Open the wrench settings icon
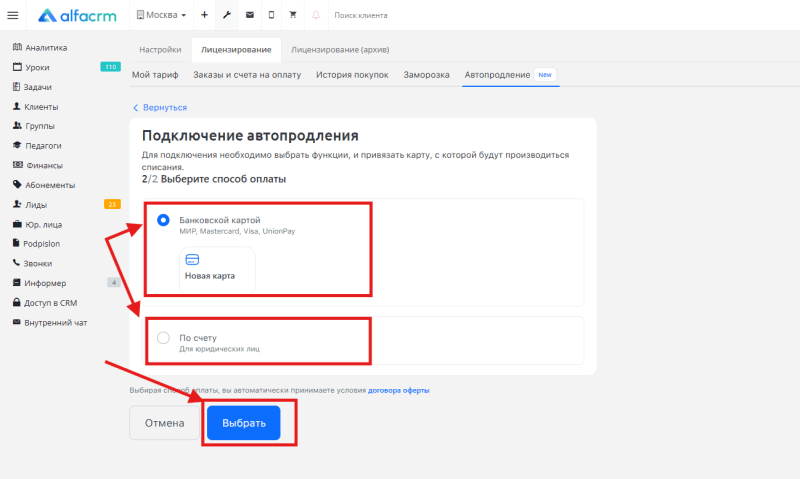The image size is (800, 479). coord(227,15)
